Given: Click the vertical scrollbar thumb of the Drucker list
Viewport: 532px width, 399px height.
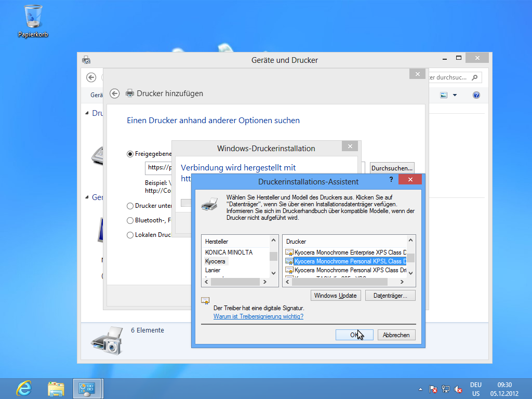Looking at the screenshot, I should click(410, 258).
